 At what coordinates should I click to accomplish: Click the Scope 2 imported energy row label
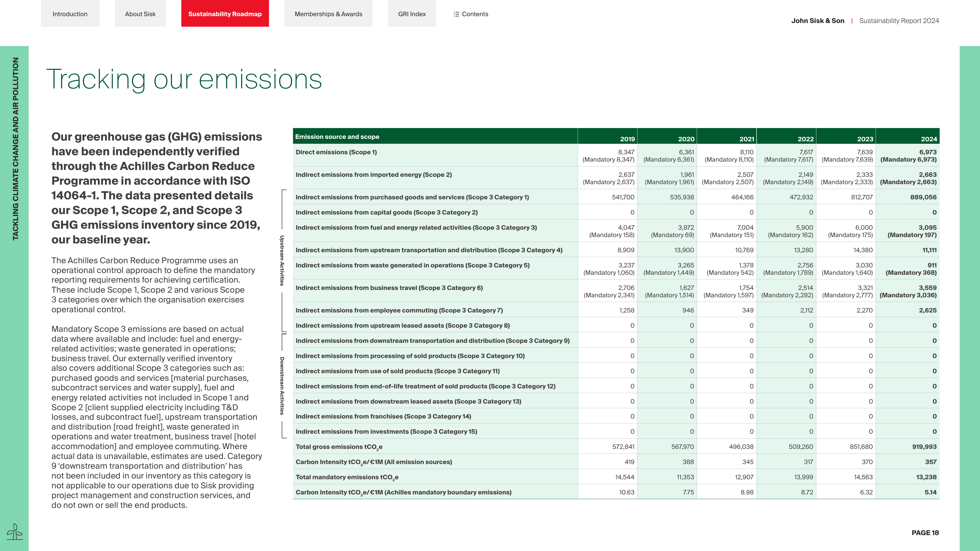[374, 175]
